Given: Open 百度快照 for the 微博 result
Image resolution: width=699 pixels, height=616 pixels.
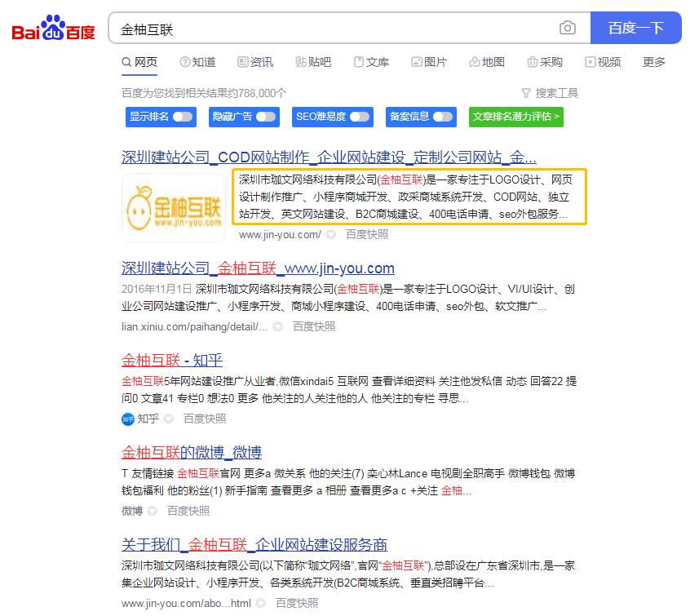Looking at the screenshot, I should tap(188, 512).
